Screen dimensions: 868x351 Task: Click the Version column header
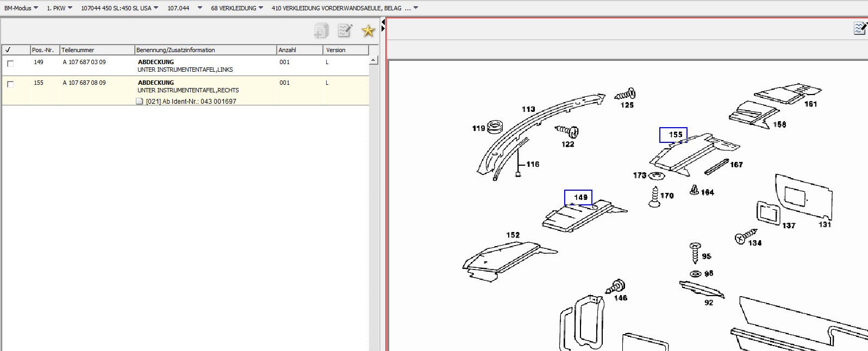tap(346, 49)
